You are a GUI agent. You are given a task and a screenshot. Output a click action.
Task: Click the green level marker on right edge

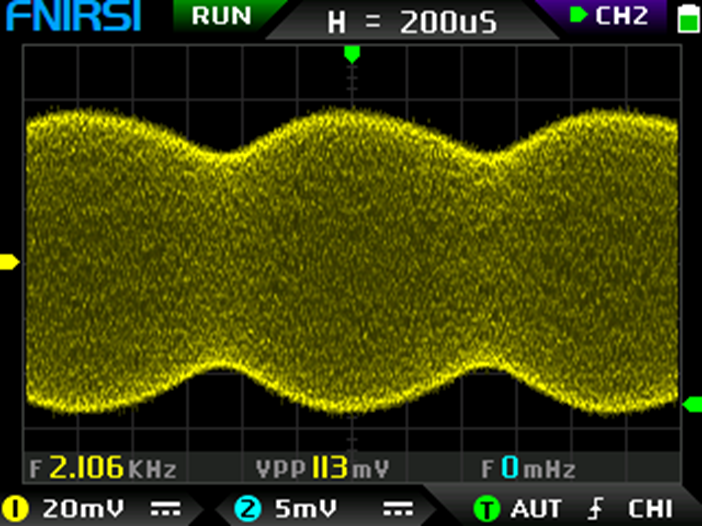(x=692, y=404)
